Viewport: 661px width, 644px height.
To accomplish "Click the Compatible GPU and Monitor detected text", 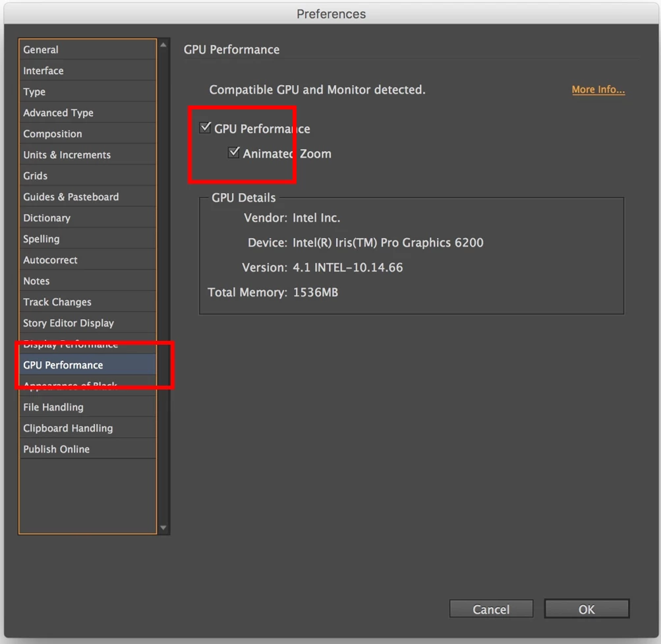I will click(x=318, y=90).
